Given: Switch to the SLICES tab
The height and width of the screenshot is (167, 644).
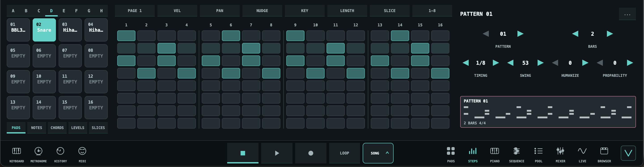Looking at the screenshot, I should (x=98, y=127).
